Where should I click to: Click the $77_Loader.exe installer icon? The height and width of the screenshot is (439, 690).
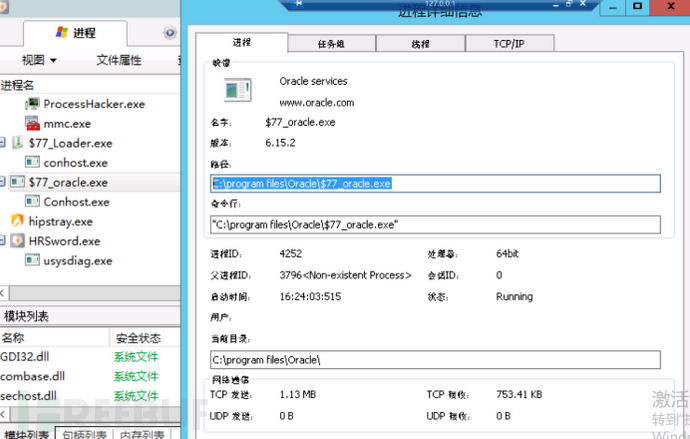tap(18, 143)
